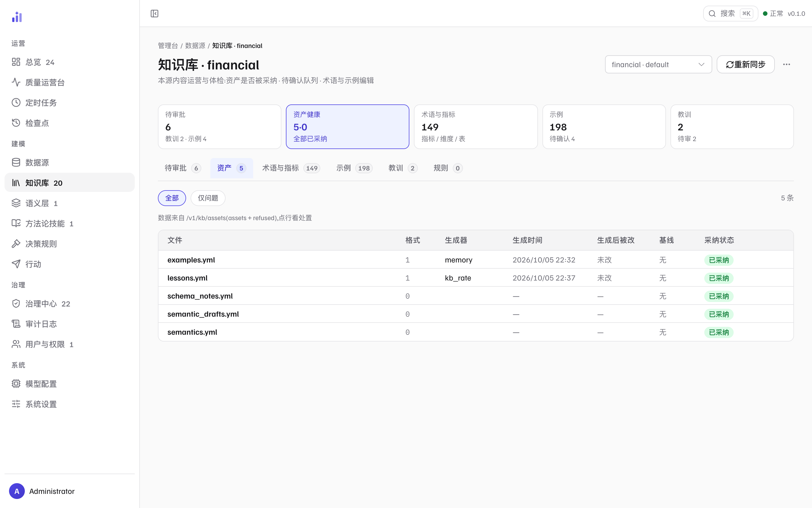Open the 教训 summary card with 待审 2
The image size is (812, 508).
point(732,127)
